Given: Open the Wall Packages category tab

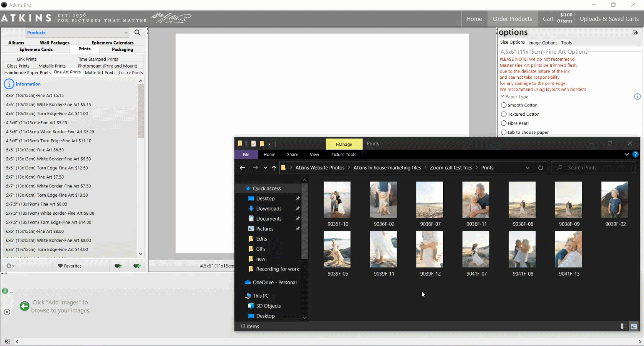Looking at the screenshot, I should click(55, 43).
